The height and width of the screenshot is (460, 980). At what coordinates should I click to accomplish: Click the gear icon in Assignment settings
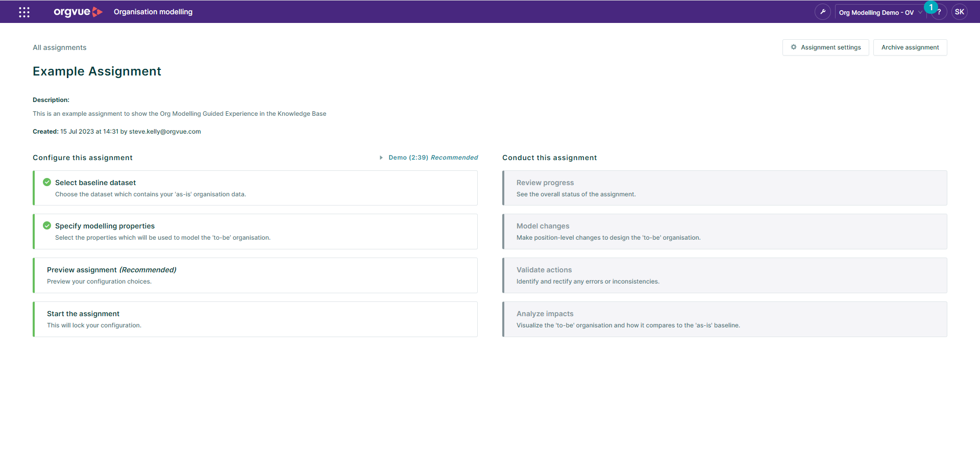(794, 47)
